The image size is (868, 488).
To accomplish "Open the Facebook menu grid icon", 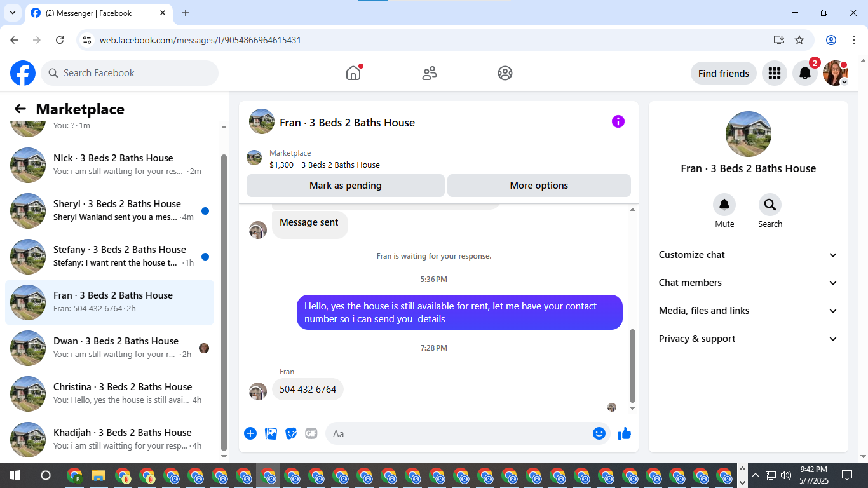I will 774,73.
